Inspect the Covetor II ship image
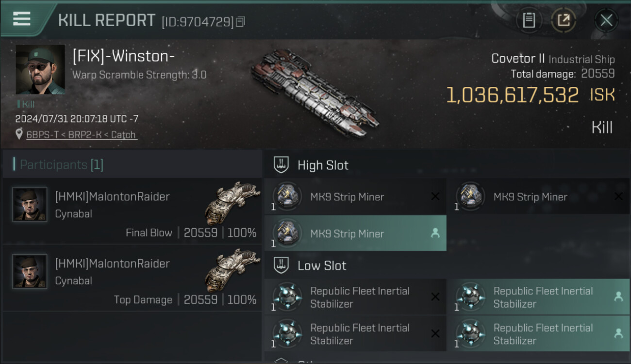The width and height of the screenshot is (631, 364). pyautogui.click(x=315, y=92)
